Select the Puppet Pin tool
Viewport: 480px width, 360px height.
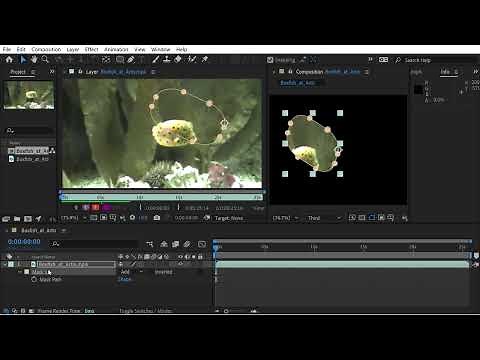[x=205, y=60]
